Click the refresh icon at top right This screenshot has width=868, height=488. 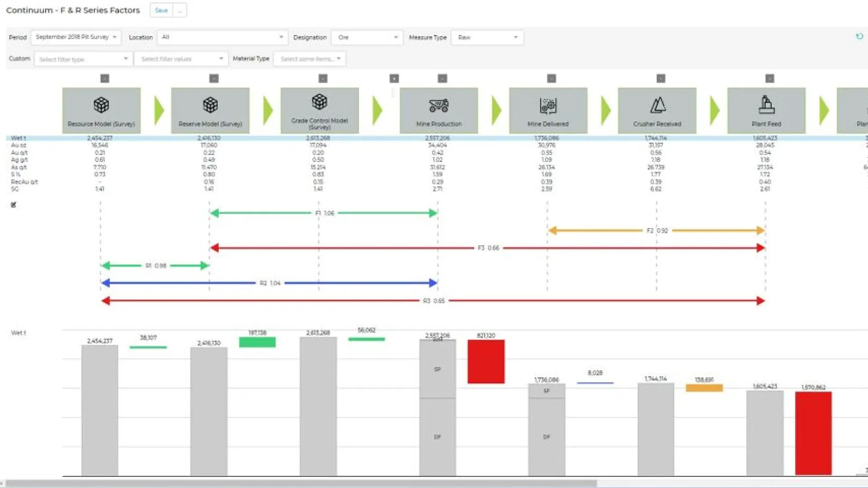click(859, 37)
